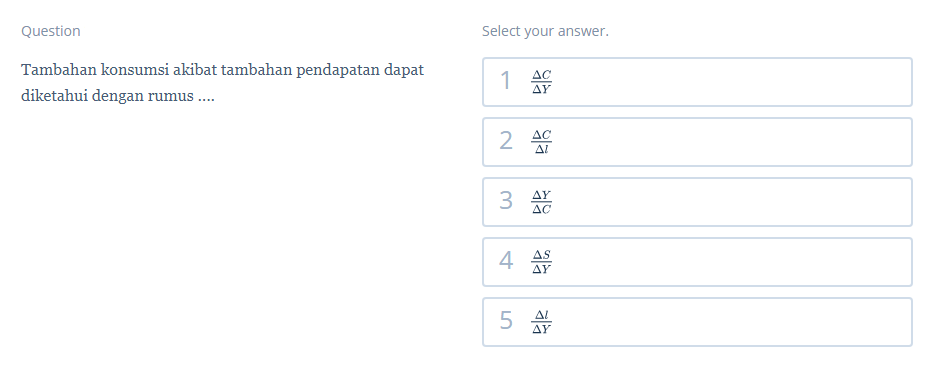The width and height of the screenshot is (933, 376).
Task: Choose answer 5, Δl over ΔY
Action: pyautogui.click(x=697, y=322)
